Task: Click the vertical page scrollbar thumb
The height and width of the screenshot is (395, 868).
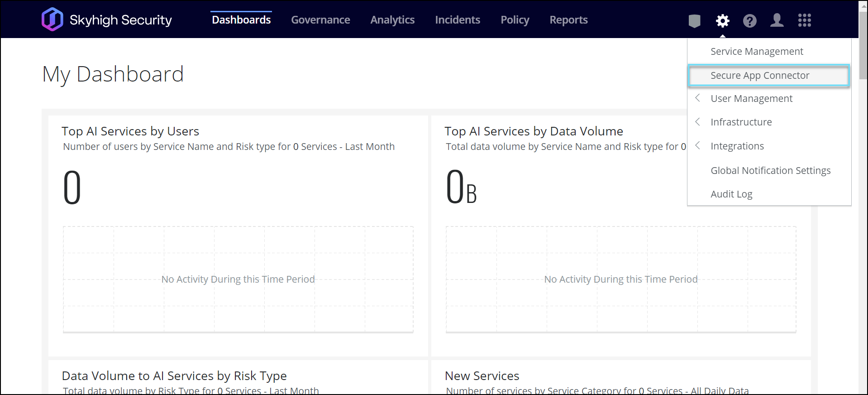Action: tap(863, 45)
